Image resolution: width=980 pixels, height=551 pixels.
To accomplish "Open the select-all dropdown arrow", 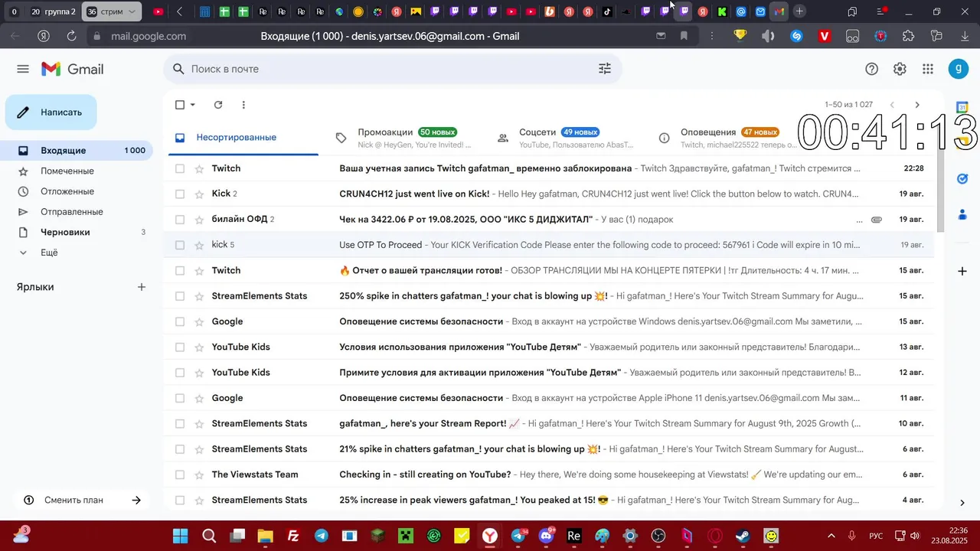I will coord(193,105).
